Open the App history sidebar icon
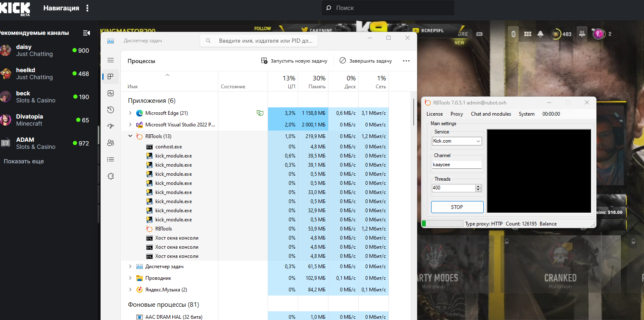This screenshot has width=644, height=320. [x=110, y=110]
